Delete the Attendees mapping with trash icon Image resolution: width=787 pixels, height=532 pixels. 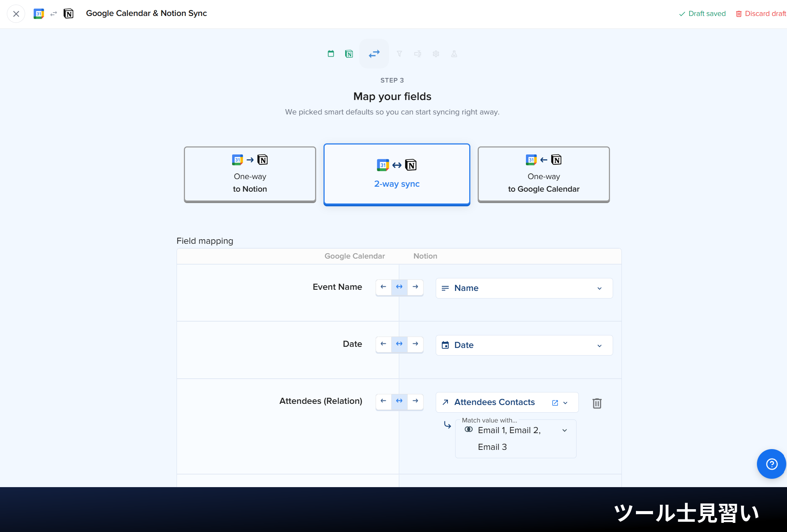coord(597,403)
